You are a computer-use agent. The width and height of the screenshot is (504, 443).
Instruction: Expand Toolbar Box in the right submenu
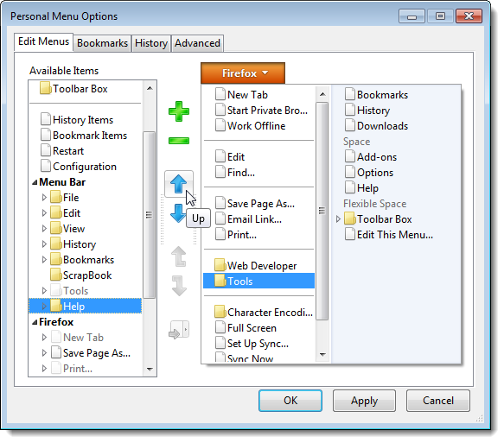click(338, 219)
